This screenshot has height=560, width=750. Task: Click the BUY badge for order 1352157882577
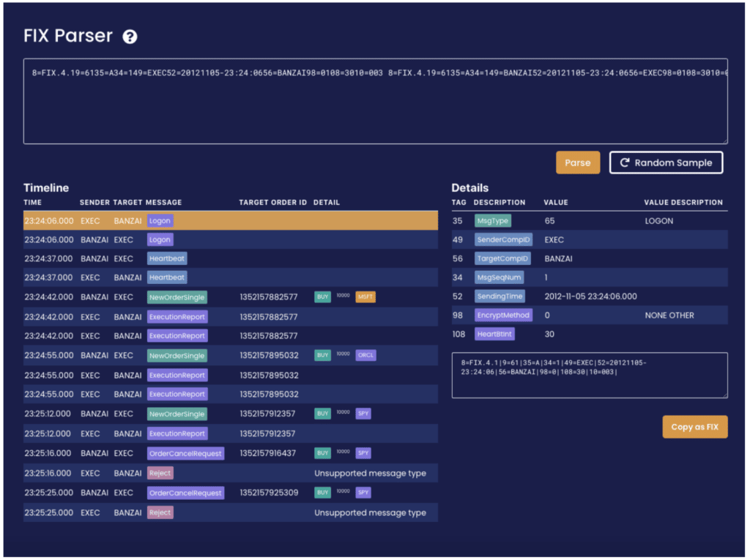pyautogui.click(x=323, y=297)
